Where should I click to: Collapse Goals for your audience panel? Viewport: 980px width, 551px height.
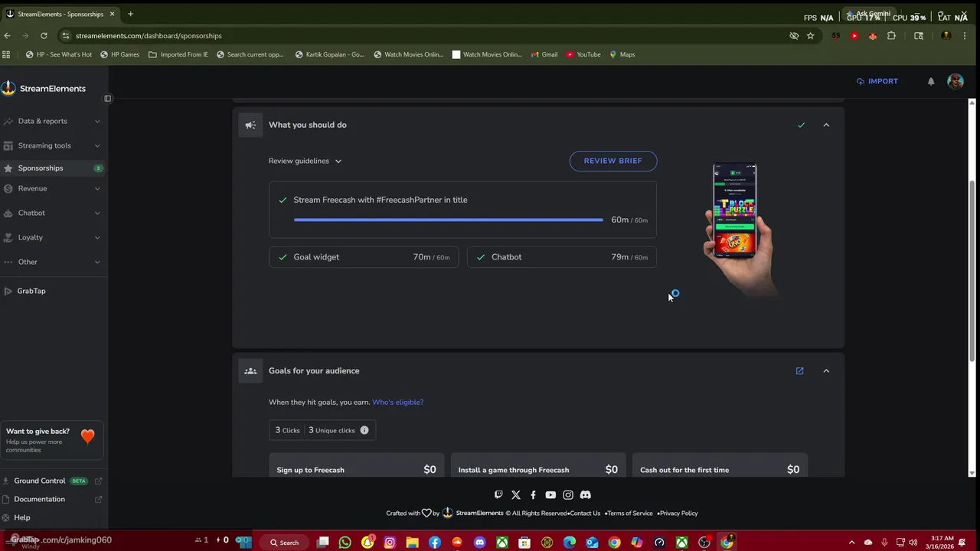click(826, 370)
